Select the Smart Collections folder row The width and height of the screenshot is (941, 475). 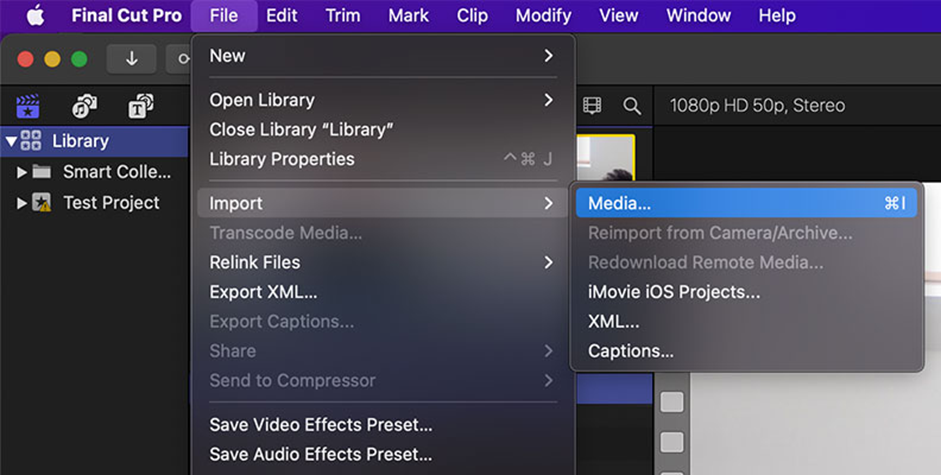(x=94, y=172)
